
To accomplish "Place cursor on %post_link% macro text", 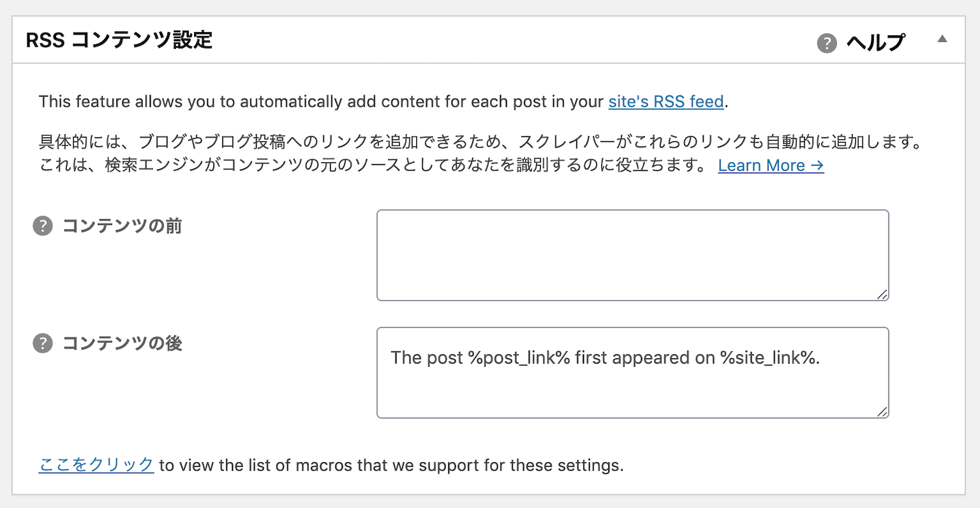I will [519, 358].
